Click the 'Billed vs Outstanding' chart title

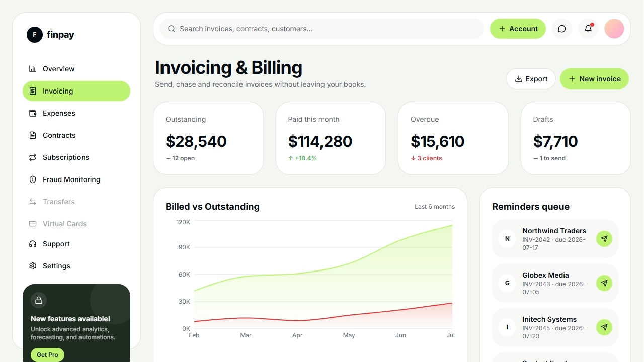click(212, 207)
